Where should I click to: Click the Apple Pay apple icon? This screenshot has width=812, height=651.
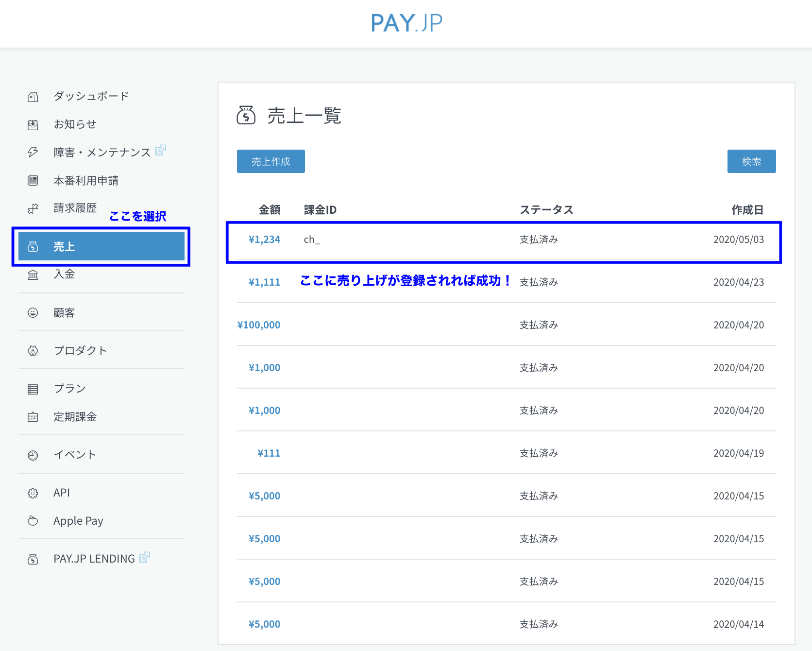click(x=33, y=521)
